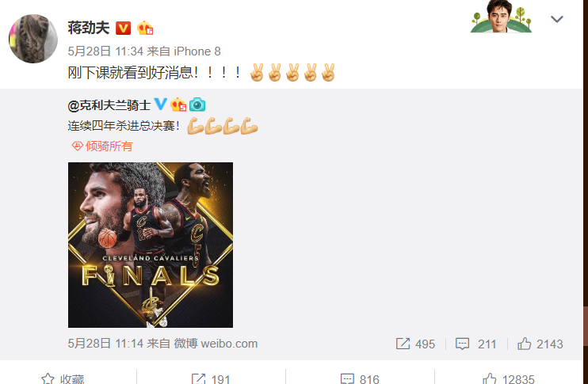Toggle 收藏 favorite star for this post

(x=63, y=379)
